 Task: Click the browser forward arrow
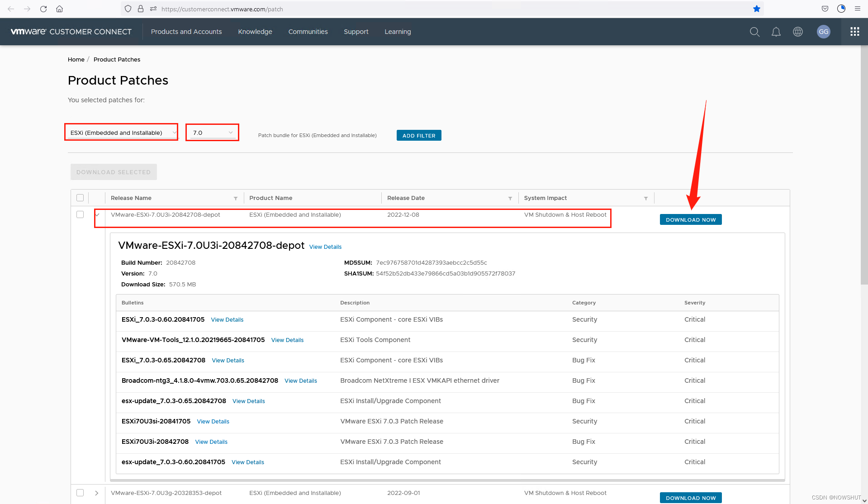tap(27, 9)
